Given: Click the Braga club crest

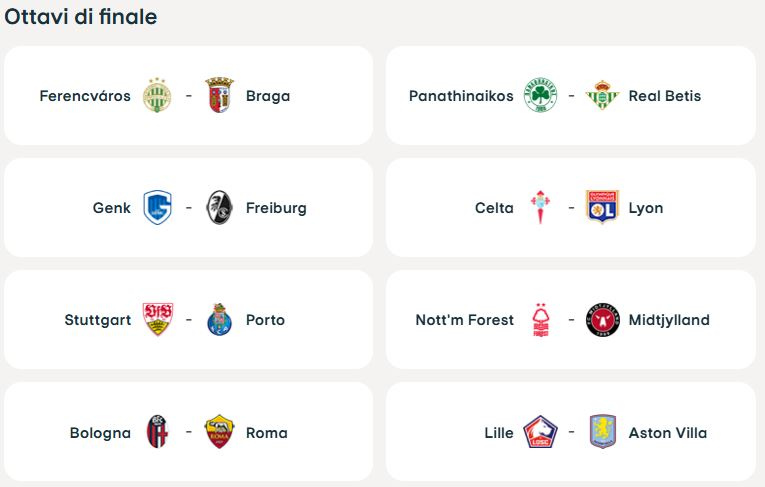Looking at the screenshot, I should point(219,96).
